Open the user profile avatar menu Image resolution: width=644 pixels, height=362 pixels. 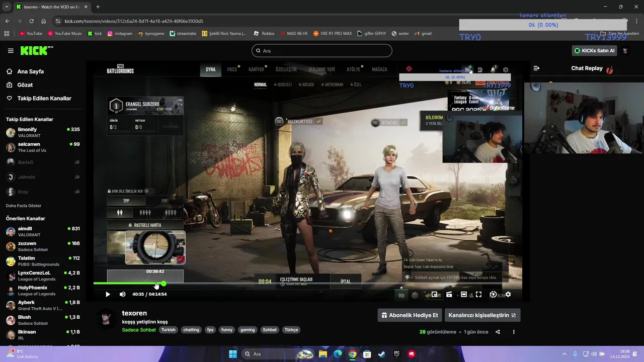tap(625, 51)
